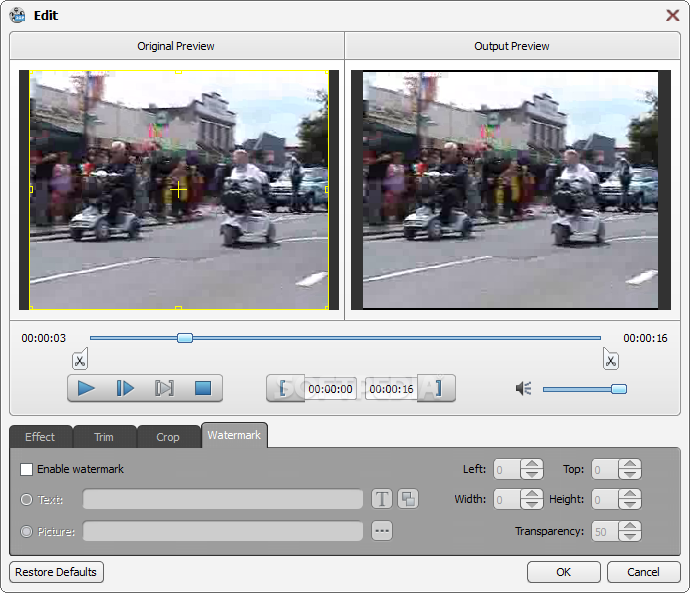
Task: Click the trim end time 00:00:16 field
Action: click(391, 389)
